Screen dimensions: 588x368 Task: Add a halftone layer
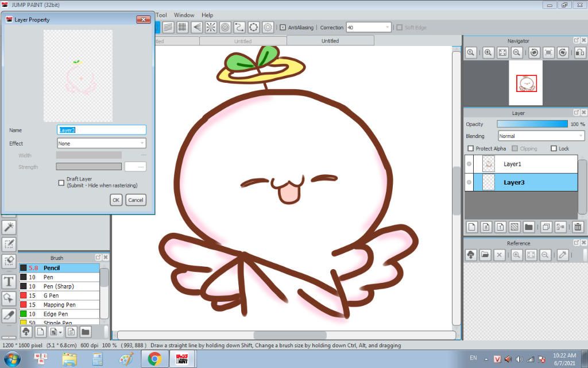tap(514, 227)
